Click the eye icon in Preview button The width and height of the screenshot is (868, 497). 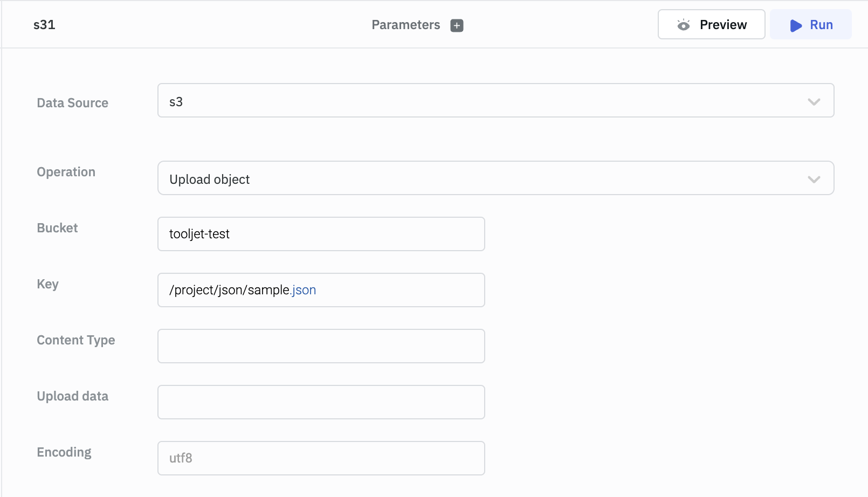pyautogui.click(x=684, y=25)
